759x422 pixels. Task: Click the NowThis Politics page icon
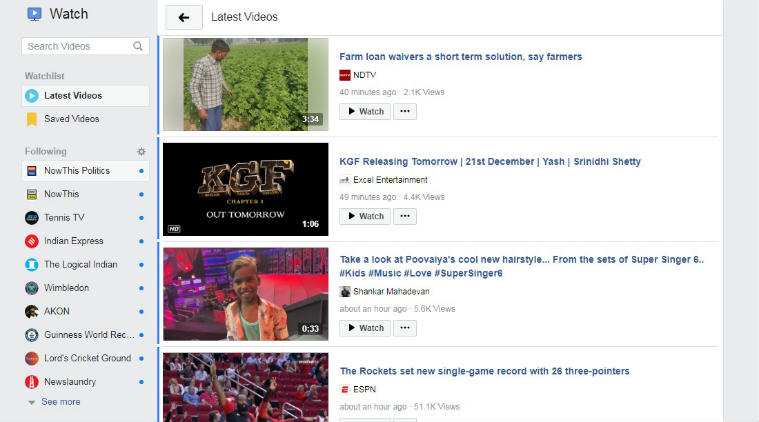click(32, 171)
